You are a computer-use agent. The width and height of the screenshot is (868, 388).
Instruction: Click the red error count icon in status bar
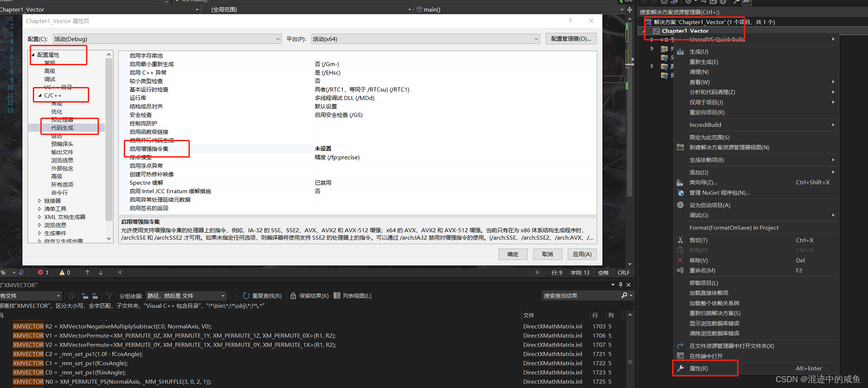click(40, 272)
